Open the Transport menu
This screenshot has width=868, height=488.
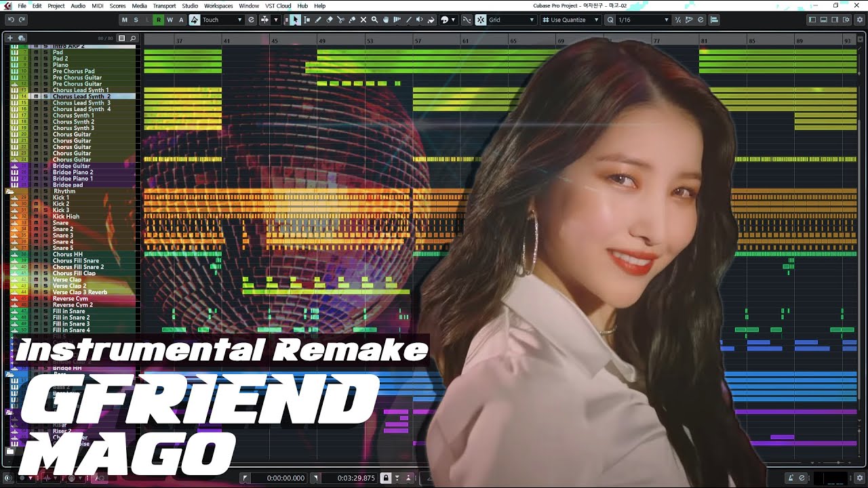pyautogui.click(x=164, y=5)
